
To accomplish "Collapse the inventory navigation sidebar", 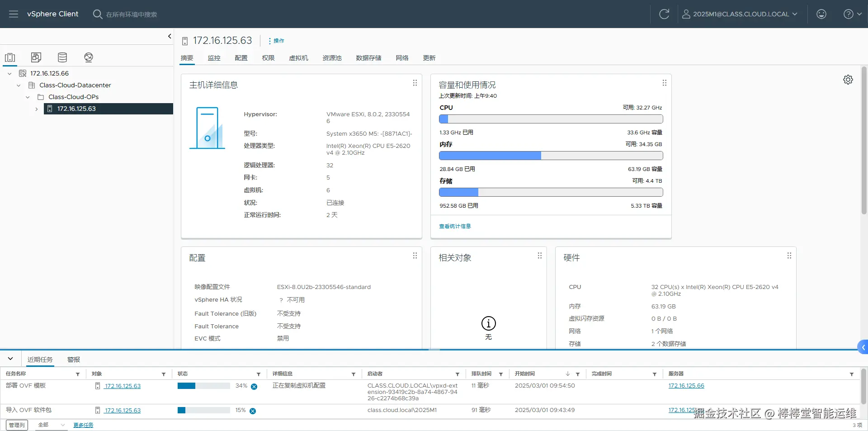I will (170, 36).
